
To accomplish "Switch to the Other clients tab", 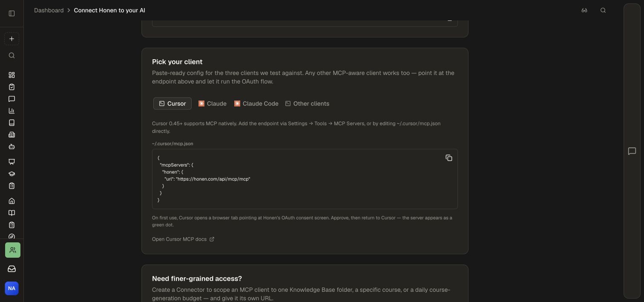I will click(x=307, y=104).
